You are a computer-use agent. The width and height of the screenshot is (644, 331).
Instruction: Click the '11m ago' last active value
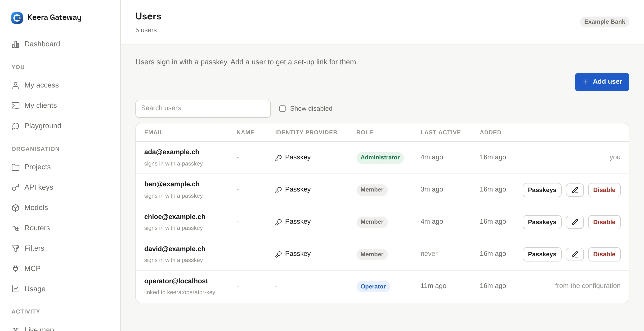(x=433, y=286)
